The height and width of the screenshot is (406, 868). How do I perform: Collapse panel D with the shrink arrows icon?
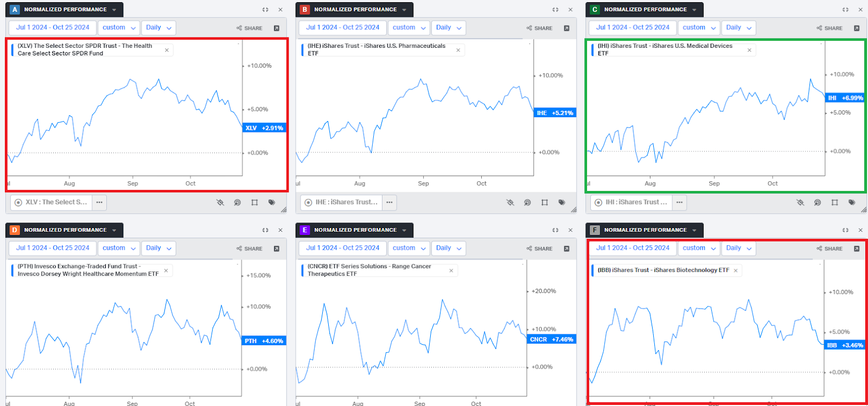point(265,230)
